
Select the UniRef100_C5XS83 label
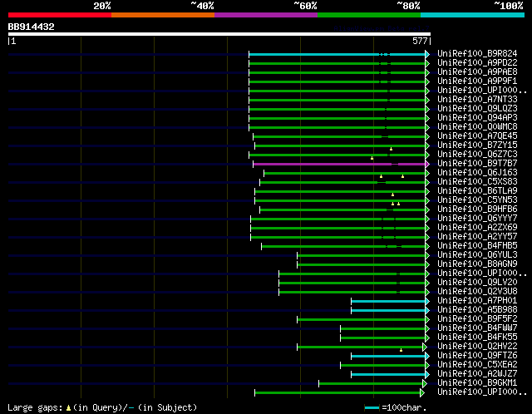point(477,182)
